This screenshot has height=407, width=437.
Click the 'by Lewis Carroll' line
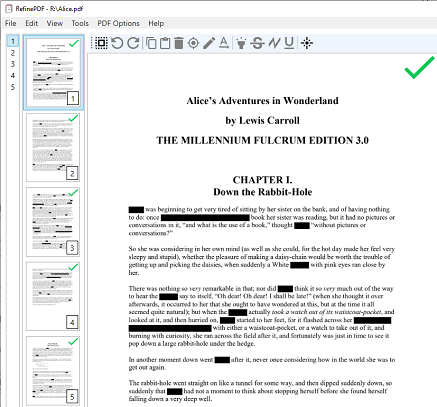[262, 120]
